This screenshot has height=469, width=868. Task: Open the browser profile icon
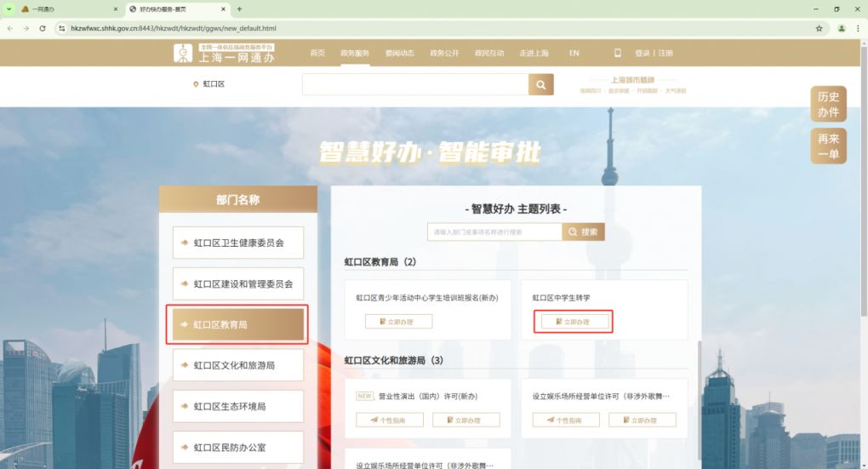click(842, 28)
